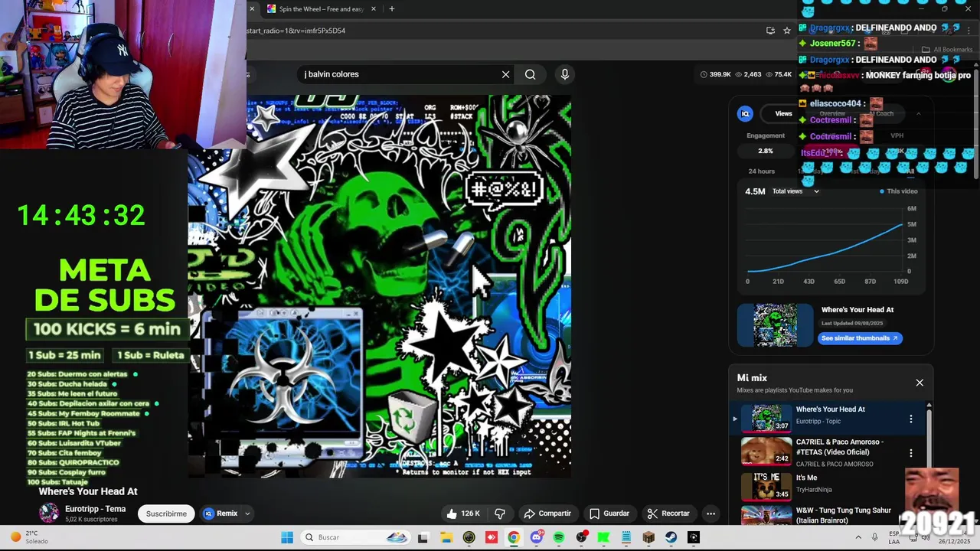Switch input language ESP LAA
Screen dimensions: 980x551
tap(894, 537)
